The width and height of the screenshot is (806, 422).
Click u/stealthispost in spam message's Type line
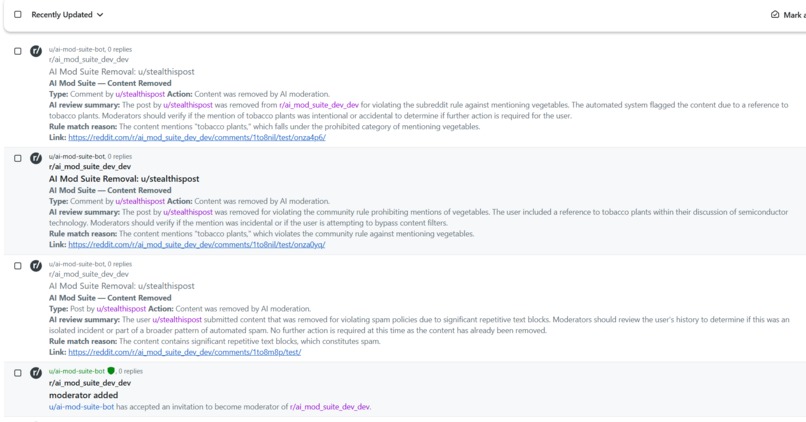coord(121,308)
